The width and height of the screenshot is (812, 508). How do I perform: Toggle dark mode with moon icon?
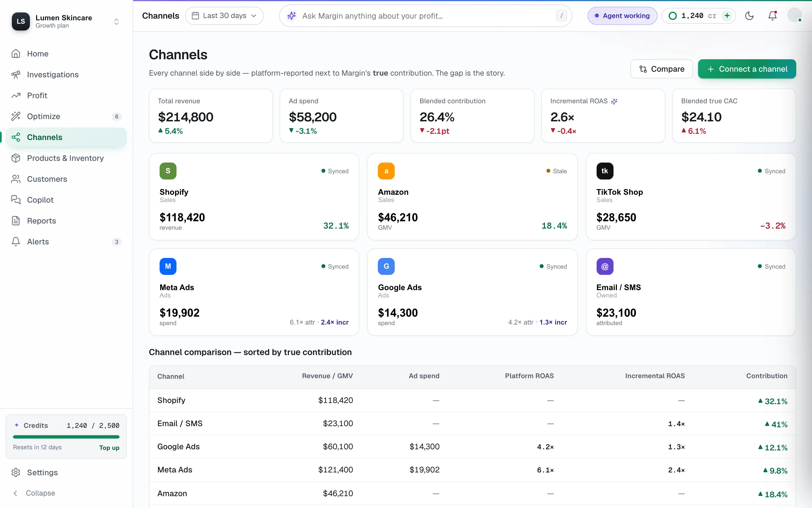pos(749,16)
